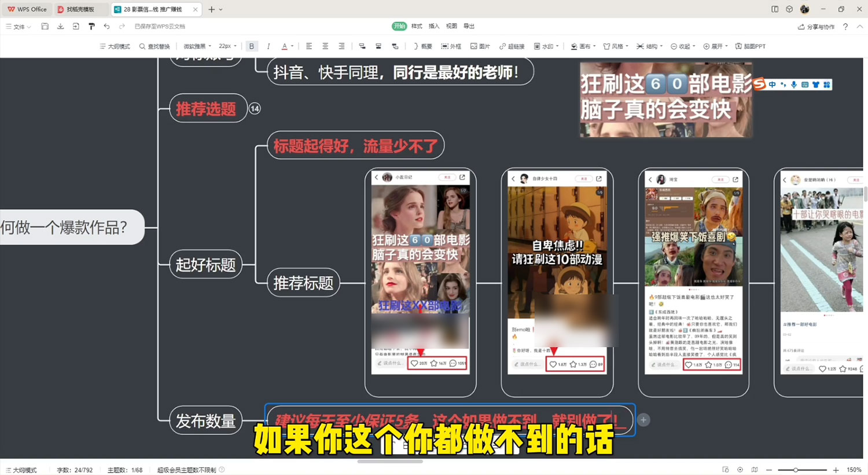Toggle italic formatting
The image size is (868, 475).
click(269, 46)
